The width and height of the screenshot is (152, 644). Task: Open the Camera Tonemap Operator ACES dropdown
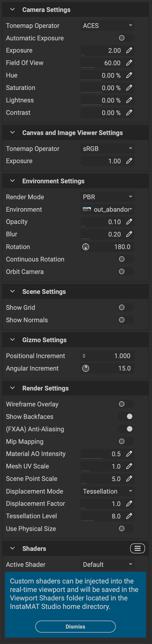click(x=107, y=25)
